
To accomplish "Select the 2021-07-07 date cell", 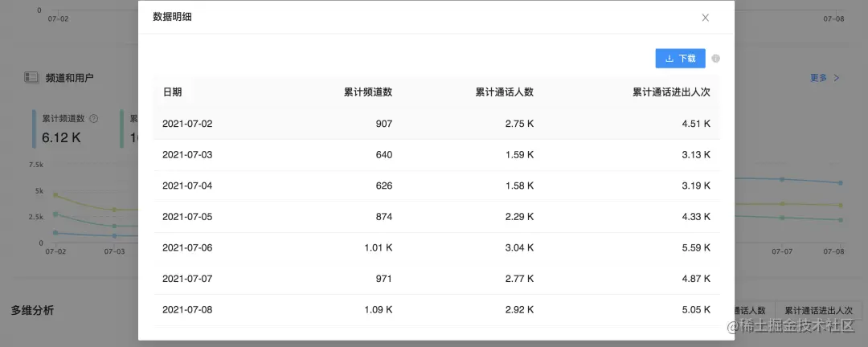I will click(187, 279).
